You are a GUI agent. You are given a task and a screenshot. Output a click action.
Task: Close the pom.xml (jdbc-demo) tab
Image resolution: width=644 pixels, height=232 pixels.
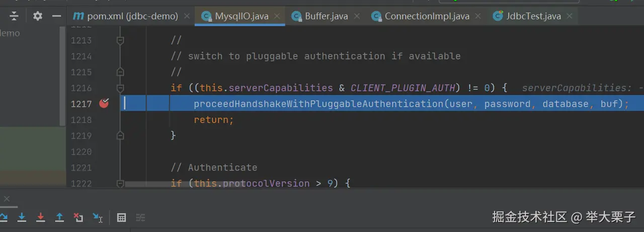pyautogui.click(x=187, y=16)
